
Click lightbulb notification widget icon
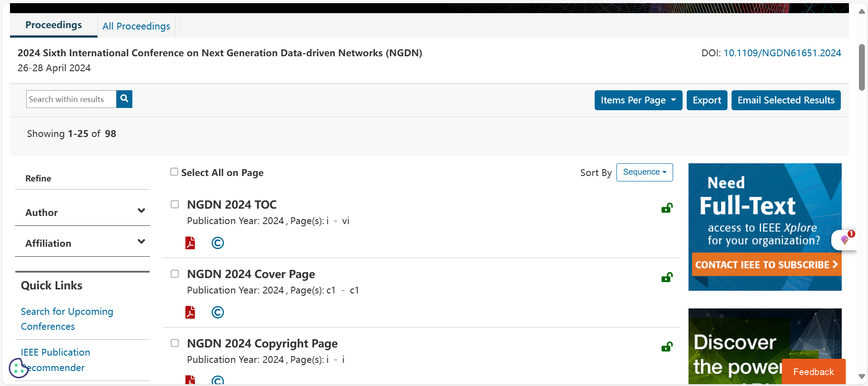pos(844,239)
